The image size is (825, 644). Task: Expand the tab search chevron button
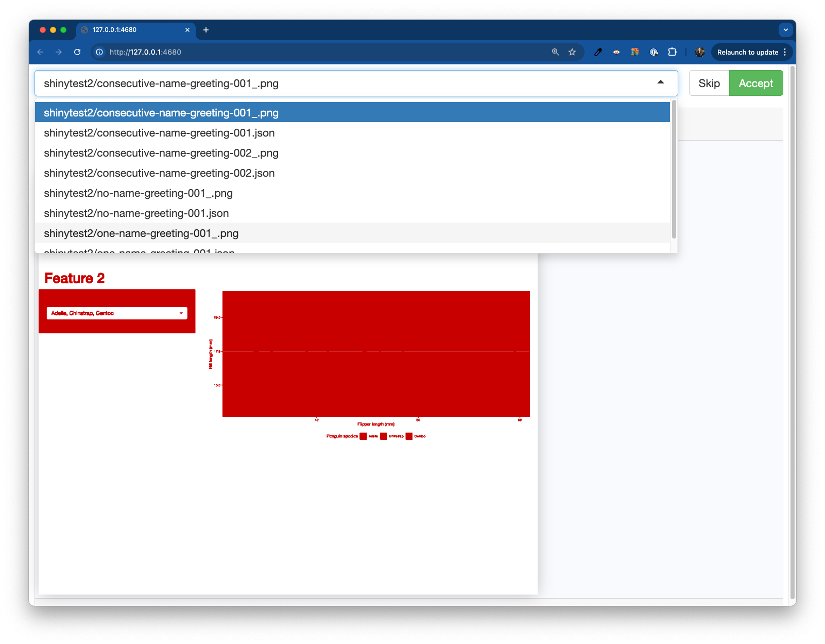pyautogui.click(x=785, y=30)
